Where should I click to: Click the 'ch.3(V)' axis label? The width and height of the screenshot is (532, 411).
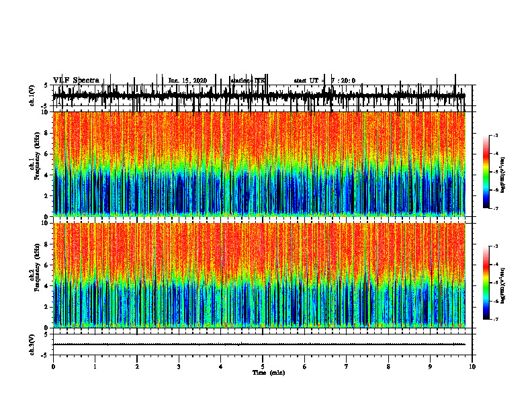point(32,345)
